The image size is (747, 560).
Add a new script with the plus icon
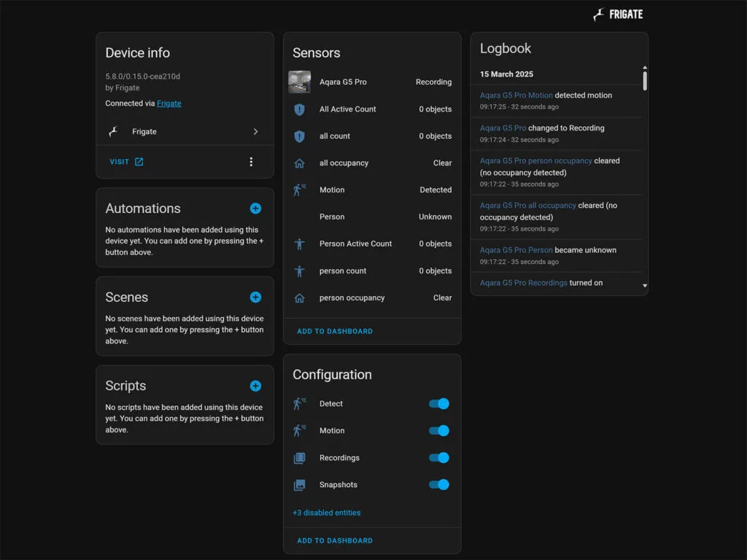point(255,386)
